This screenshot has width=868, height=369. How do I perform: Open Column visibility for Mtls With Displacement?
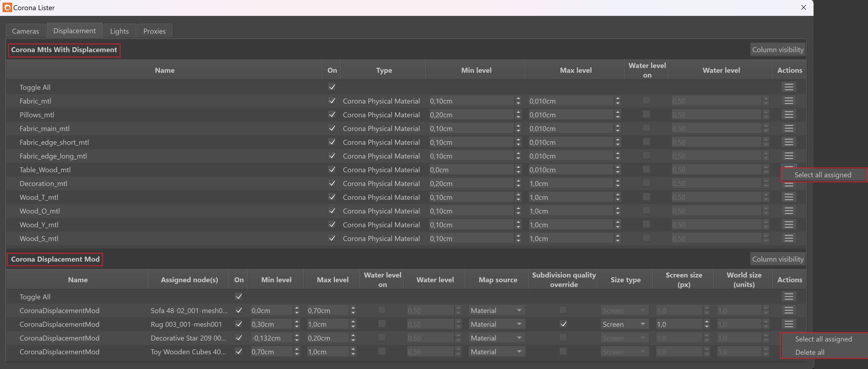pos(778,50)
